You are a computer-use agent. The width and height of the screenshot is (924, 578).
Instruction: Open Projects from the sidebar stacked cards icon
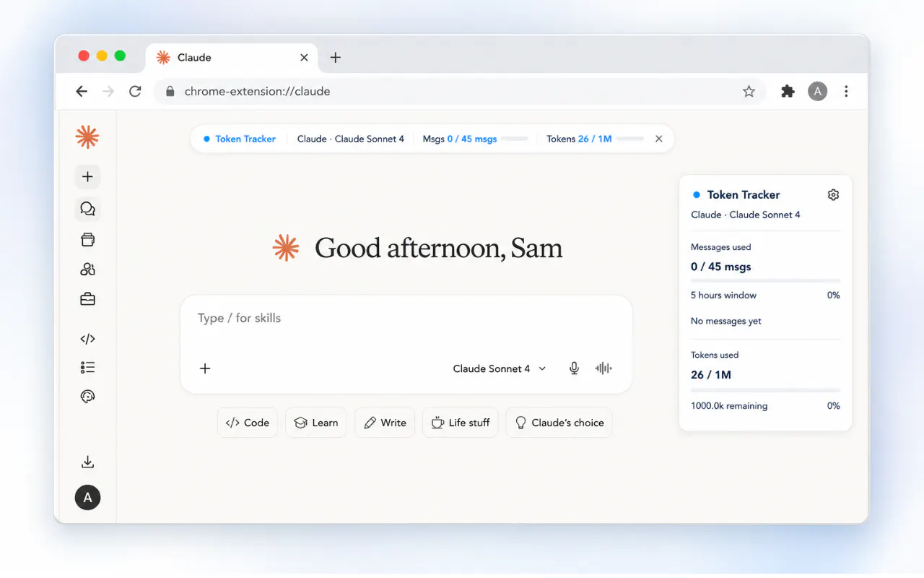click(87, 239)
